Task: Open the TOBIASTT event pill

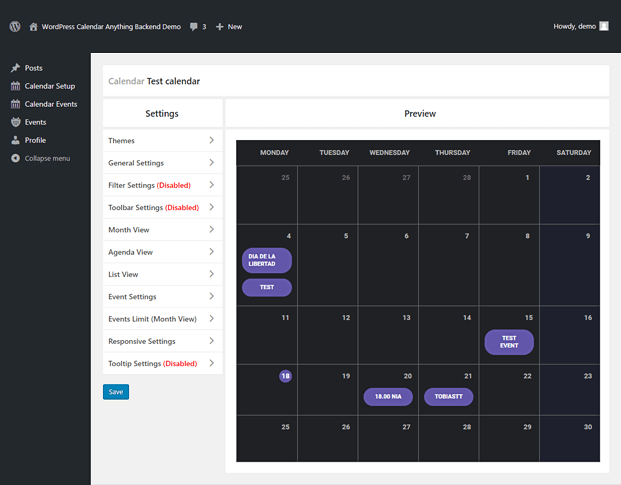Action: pyautogui.click(x=449, y=396)
